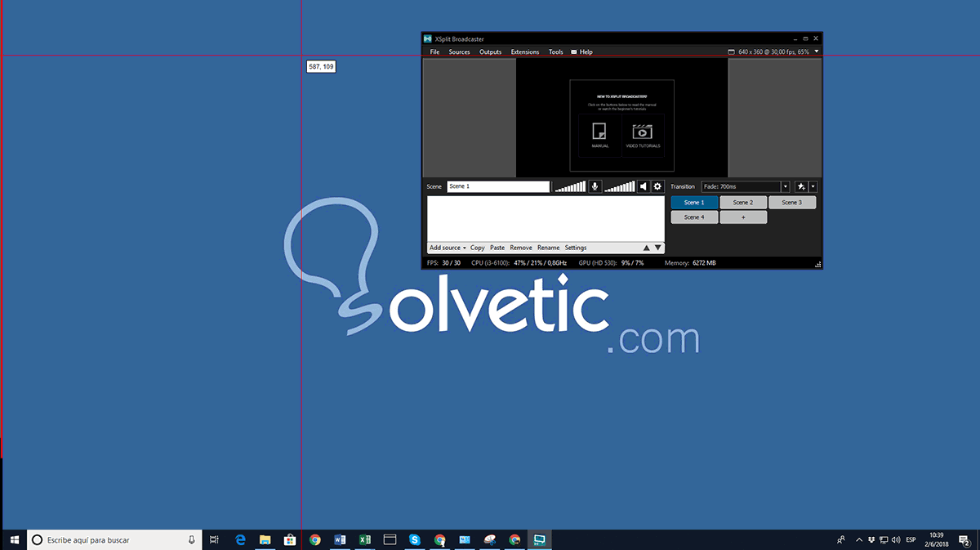Open the Sources menu

coord(459,51)
